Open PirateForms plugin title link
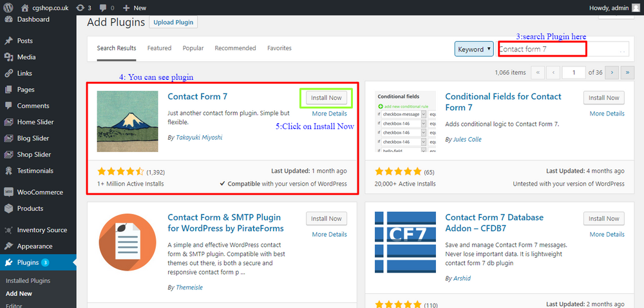The image size is (644, 308). pos(225,222)
